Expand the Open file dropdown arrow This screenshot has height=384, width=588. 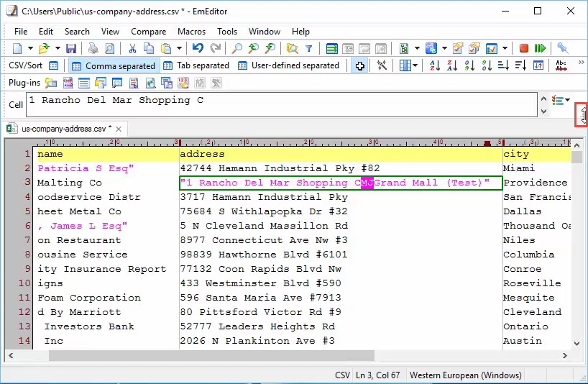click(x=58, y=48)
